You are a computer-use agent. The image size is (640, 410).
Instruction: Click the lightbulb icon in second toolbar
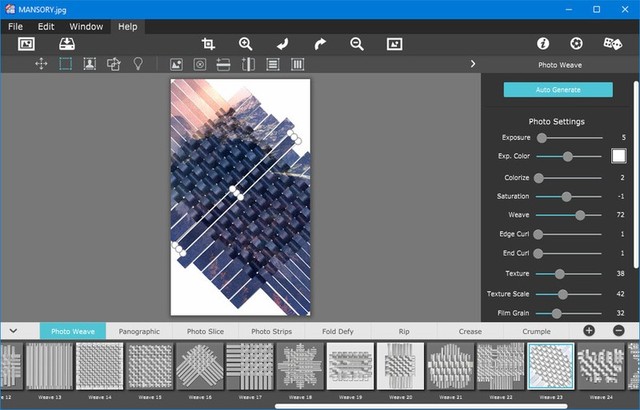[x=138, y=64]
